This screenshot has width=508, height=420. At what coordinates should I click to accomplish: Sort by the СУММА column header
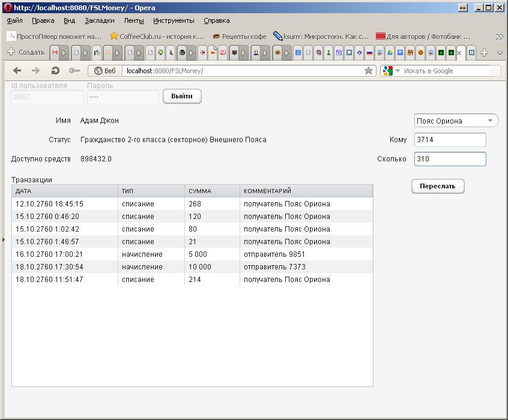(212, 191)
